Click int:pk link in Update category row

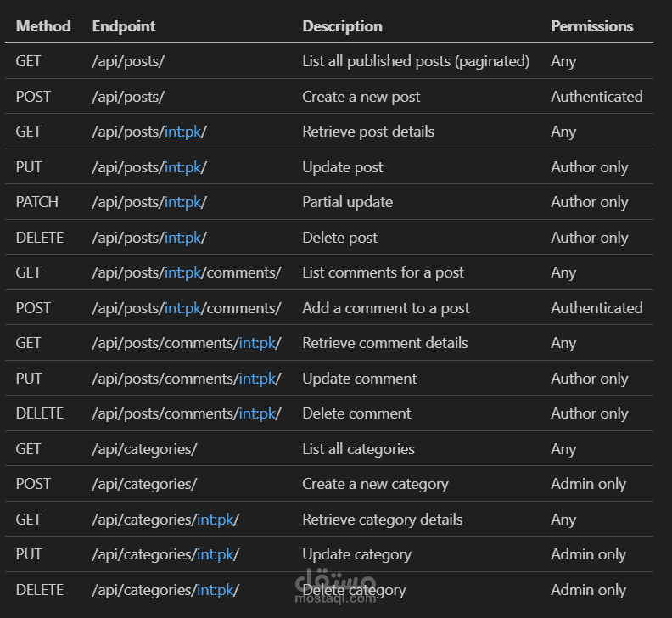[x=215, y=555]
